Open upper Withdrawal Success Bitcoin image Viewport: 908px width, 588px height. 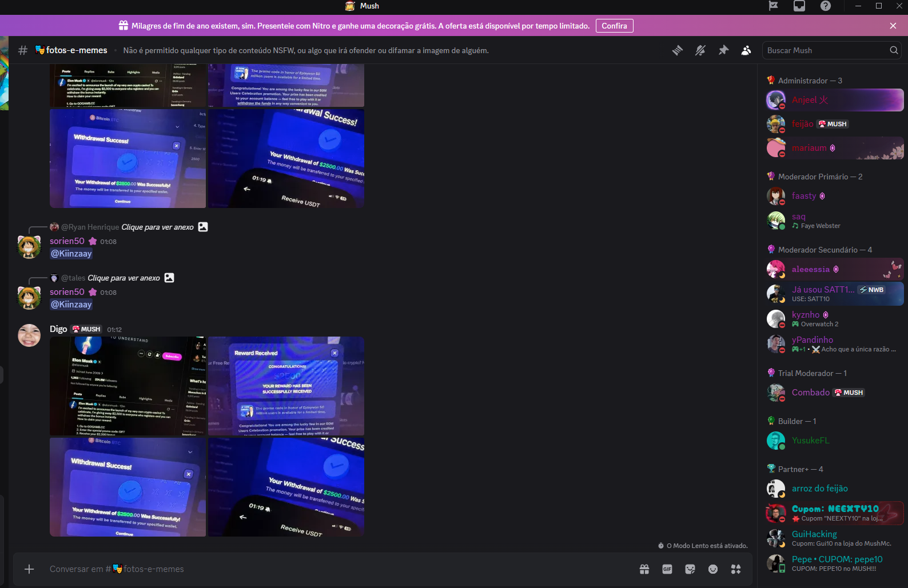pyautogui.click(x=128, y=158)
